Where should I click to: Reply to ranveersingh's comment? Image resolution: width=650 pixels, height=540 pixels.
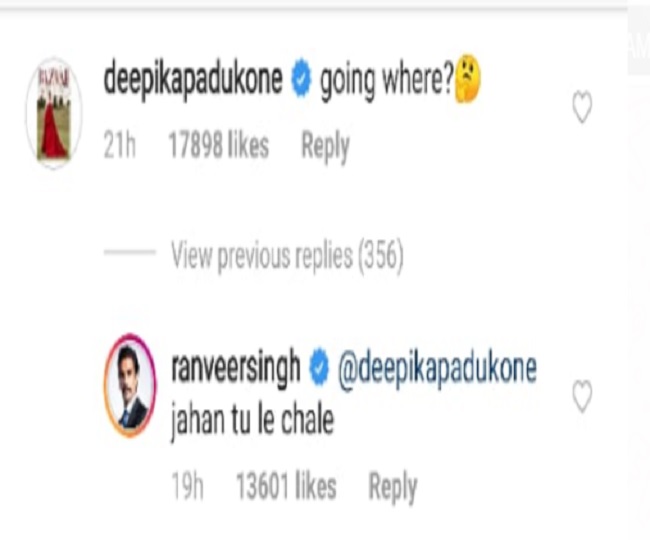pyautogui.click(x=393, y=487)
